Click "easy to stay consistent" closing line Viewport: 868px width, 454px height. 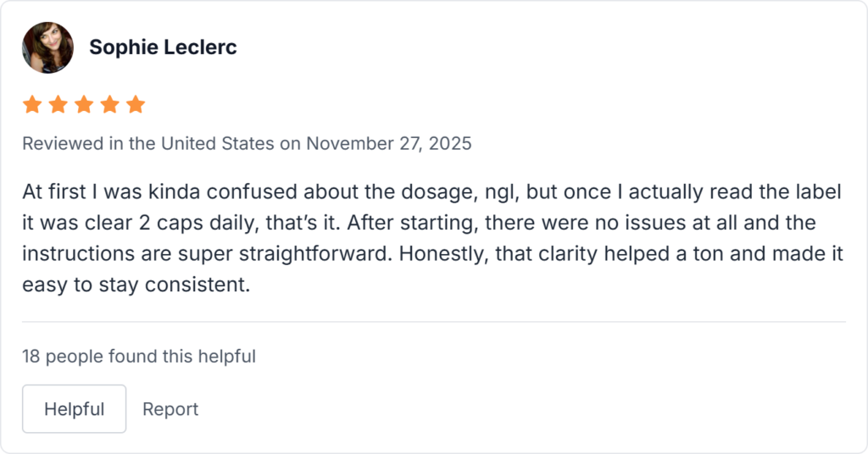coord(136,285)
